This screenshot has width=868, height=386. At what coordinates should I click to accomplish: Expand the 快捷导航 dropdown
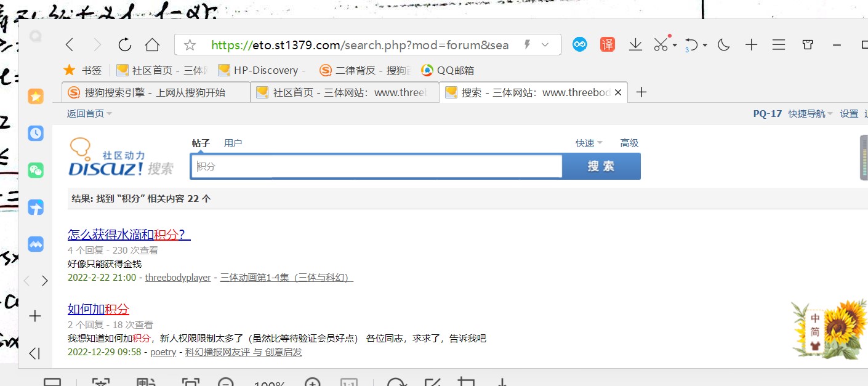pyautogui.click(x=810, y=113)
